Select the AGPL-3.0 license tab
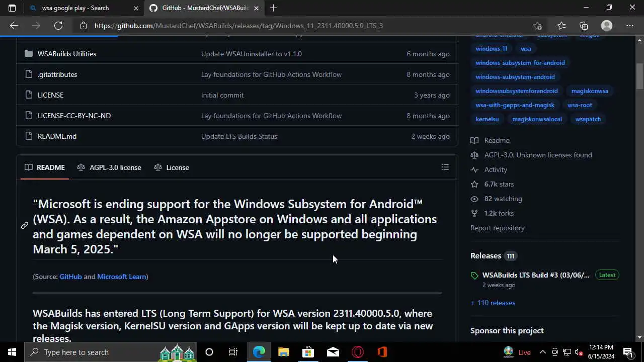644x362 pixels. coord(109,167)
